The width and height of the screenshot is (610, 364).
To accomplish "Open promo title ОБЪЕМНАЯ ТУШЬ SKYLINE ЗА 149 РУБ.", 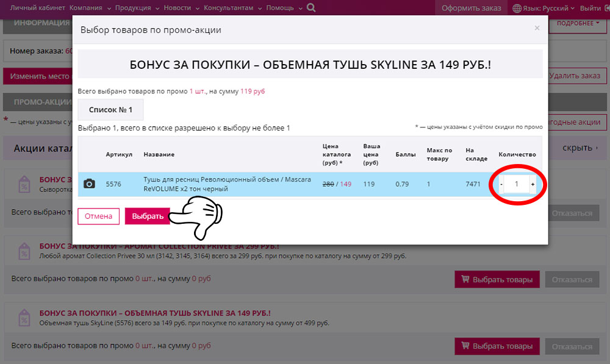I will click(155, 313).
